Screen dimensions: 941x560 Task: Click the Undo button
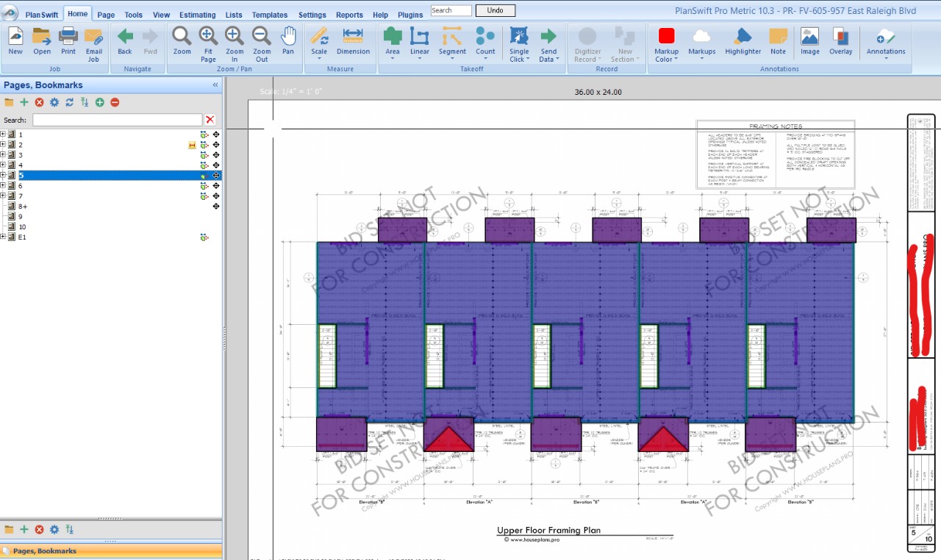click(x=495, y=10)
